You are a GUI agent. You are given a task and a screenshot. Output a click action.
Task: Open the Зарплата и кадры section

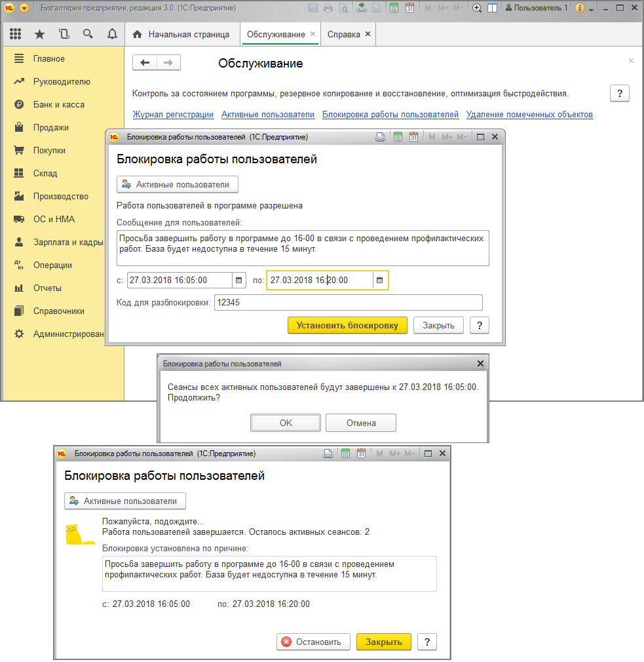point(68,242)
